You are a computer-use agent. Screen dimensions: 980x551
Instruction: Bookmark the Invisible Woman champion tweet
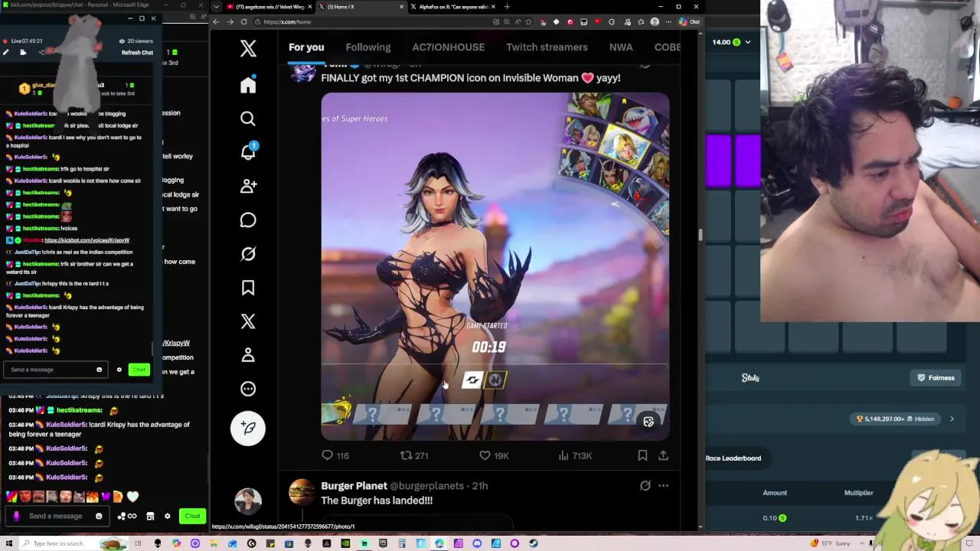pyautogui.click(x=642, y=455)
